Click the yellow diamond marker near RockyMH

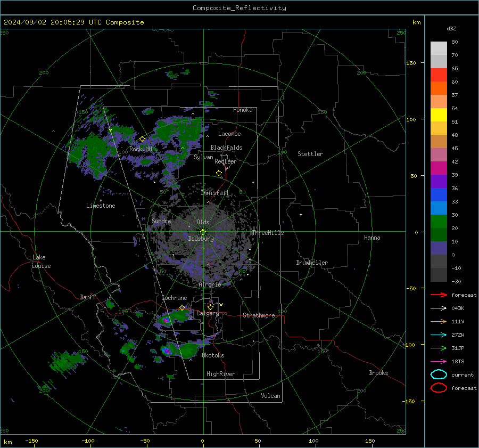142,139
